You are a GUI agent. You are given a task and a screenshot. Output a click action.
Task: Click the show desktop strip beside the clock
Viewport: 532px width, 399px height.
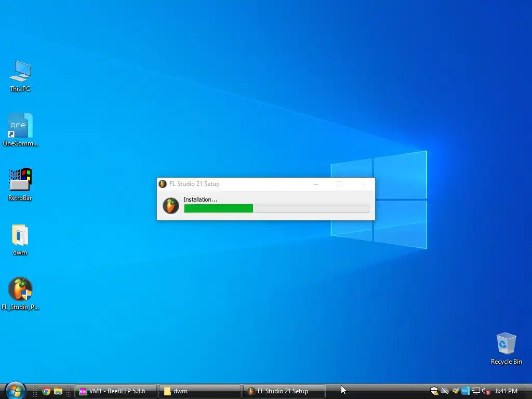[x=528, y=391]
